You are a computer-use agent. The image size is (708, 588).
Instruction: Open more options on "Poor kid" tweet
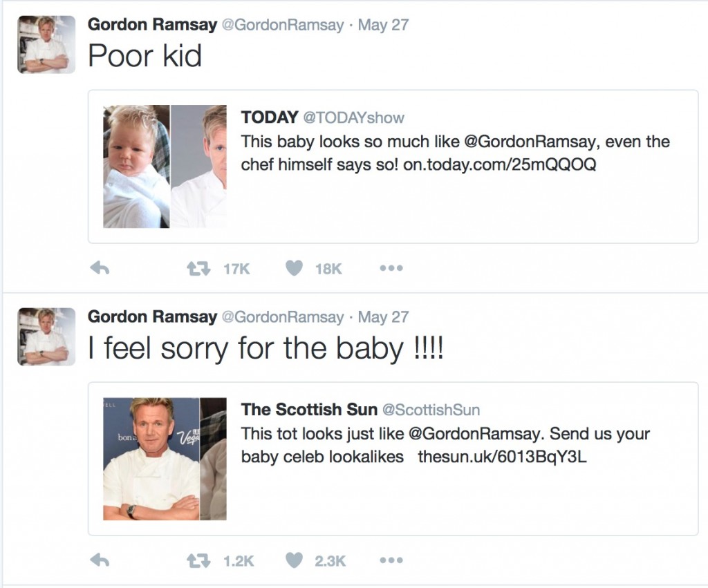tap(391, 269)
